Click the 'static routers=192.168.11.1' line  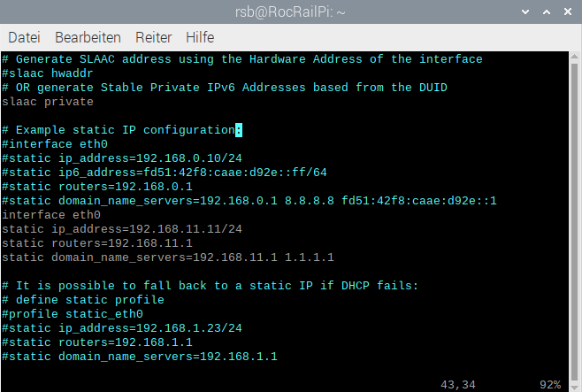pyautogui.click(x=97, y=243)
